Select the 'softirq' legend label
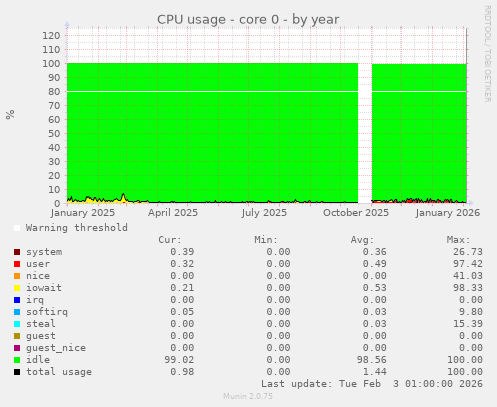This screenshot has width=497, height=407. tap(47, 312)
